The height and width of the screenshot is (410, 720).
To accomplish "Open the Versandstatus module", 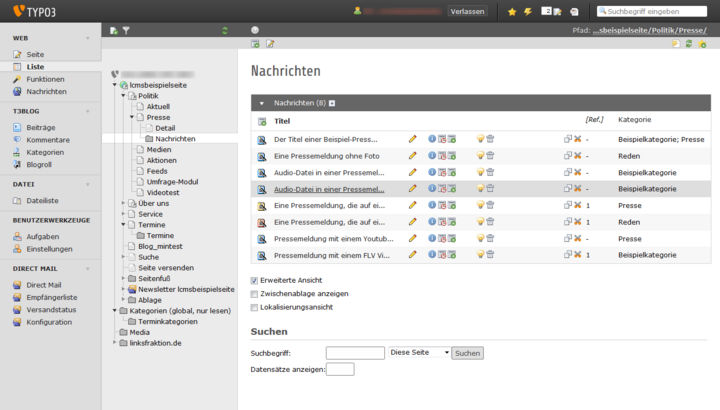I will tap(51, 309).
